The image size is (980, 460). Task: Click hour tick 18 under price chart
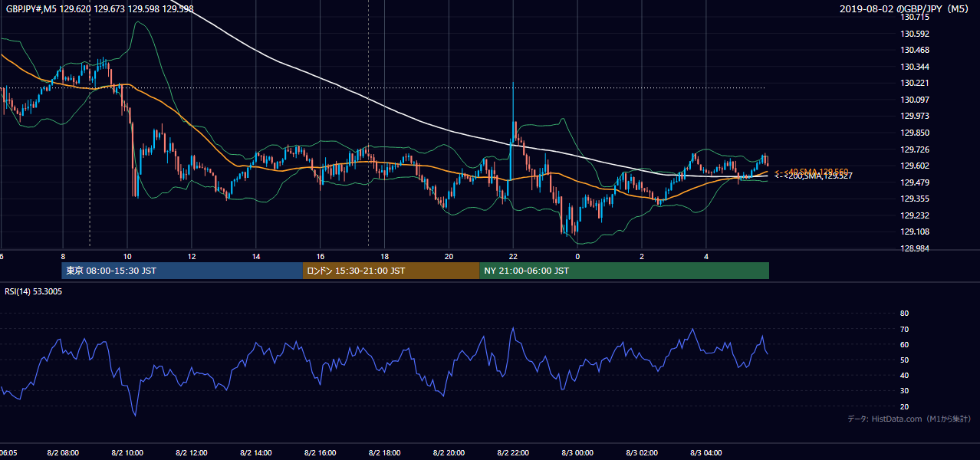385,256
